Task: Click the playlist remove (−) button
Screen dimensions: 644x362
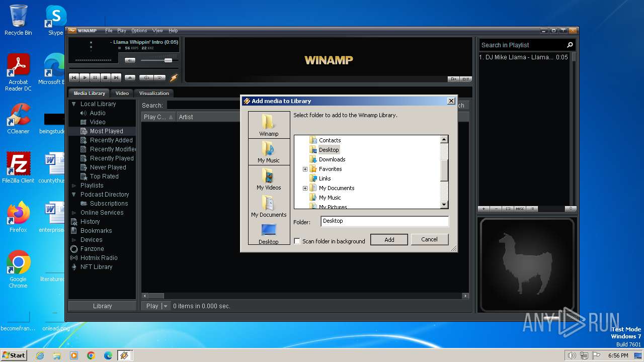Action: point(496,209)
